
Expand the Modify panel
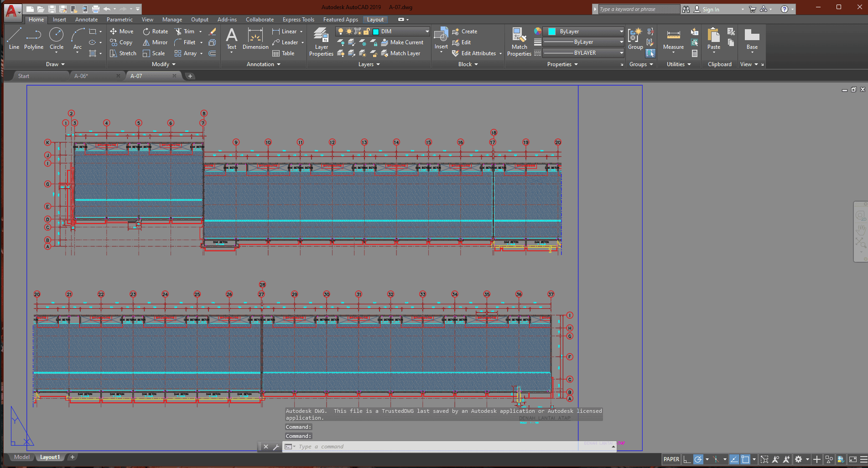[x=163, y=64]
